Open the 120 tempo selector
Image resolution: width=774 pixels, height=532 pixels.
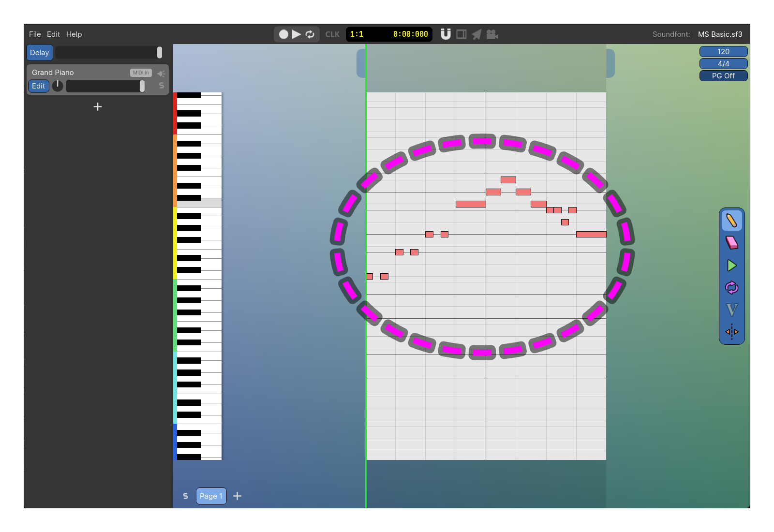click(723, 52)
